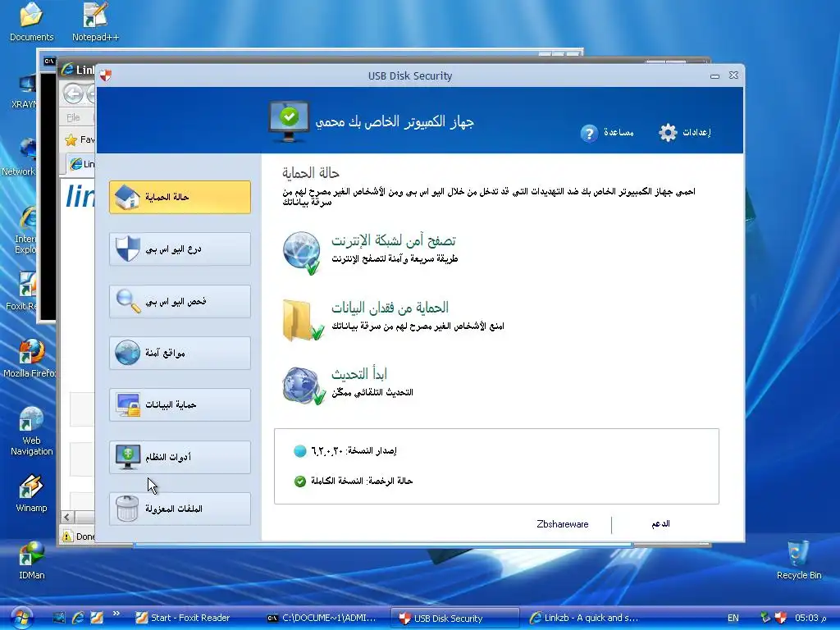Viewport: 840px width, 630px height.
Task: Click the Favorites star in the Internet Explorer window
Action: click(71, 140)
